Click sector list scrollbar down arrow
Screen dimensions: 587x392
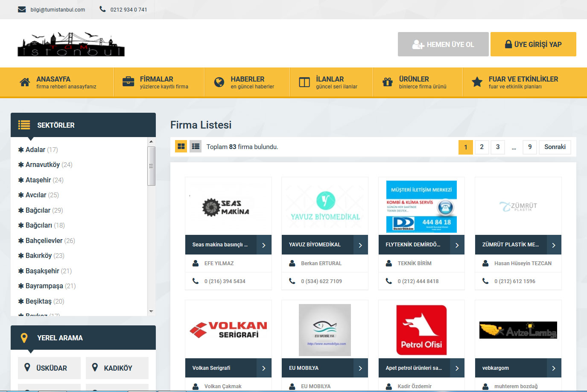pyautogui.click(x=151, y=312)
